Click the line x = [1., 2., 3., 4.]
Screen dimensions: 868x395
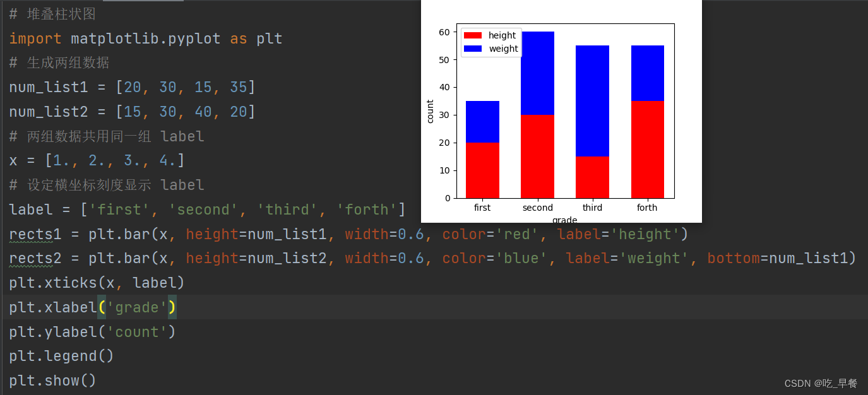(x=97, y=160)
